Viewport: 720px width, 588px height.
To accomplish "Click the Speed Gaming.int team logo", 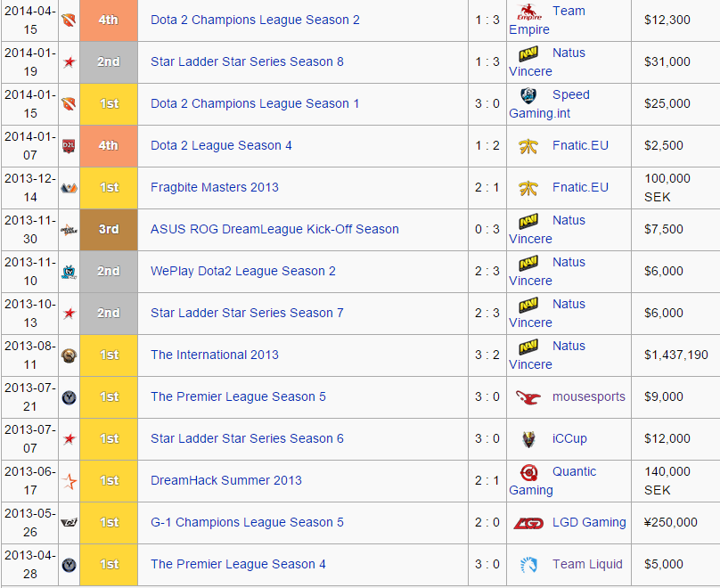I will 528,95.
